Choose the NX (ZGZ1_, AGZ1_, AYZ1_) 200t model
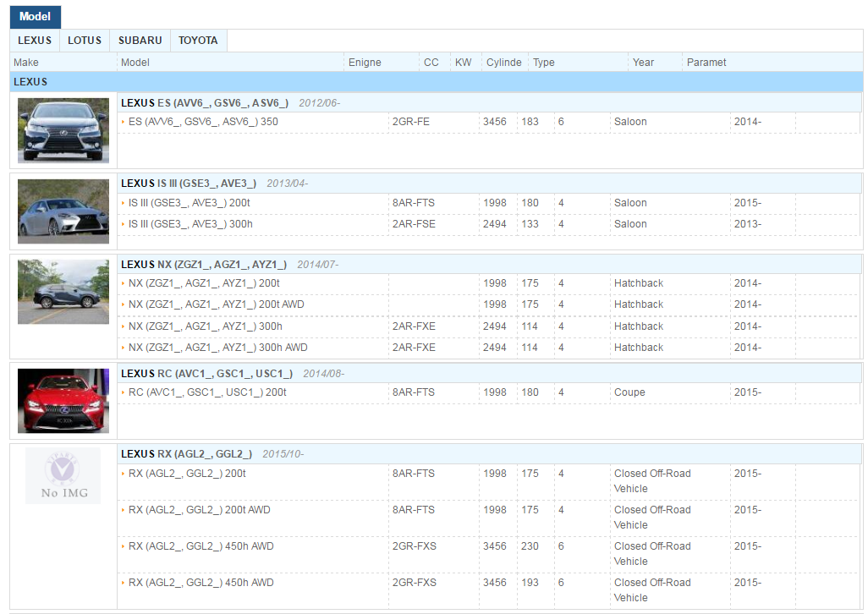868x614 pixels. coord(204,283)
